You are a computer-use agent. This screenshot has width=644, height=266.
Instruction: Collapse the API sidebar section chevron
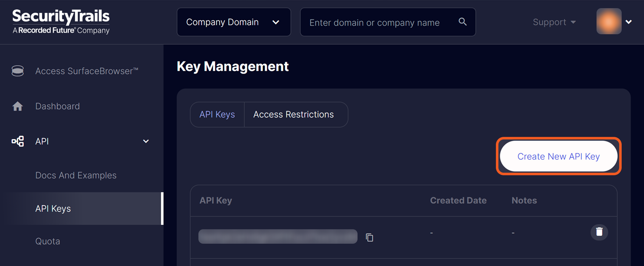[x=146, y=141]
